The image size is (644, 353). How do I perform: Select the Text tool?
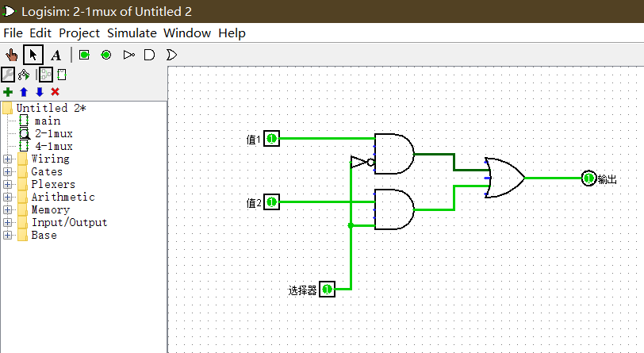[56, 55]
